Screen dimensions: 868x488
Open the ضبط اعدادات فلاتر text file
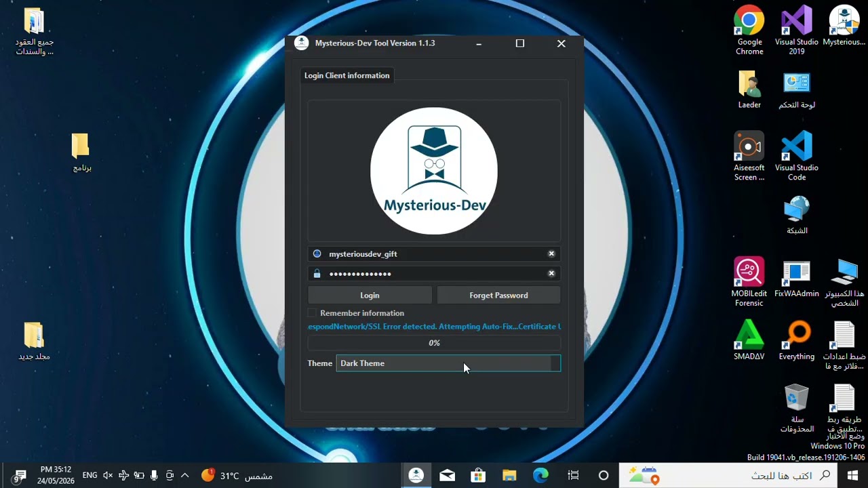click(x=844, y=346)
